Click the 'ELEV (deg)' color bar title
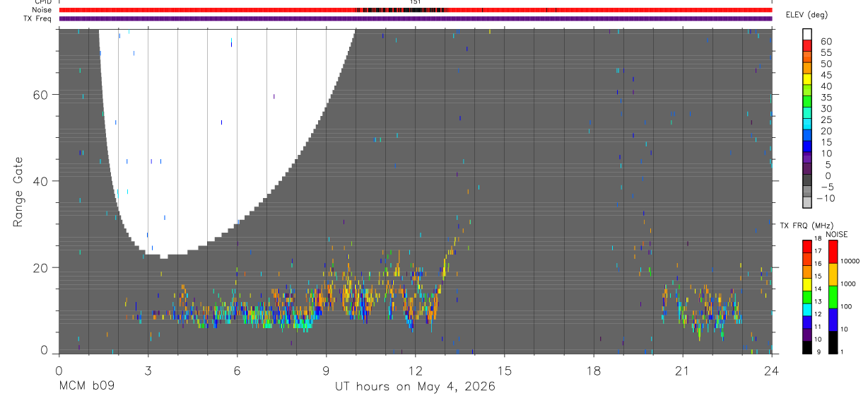The image size is (868, 401). (807, 15)
